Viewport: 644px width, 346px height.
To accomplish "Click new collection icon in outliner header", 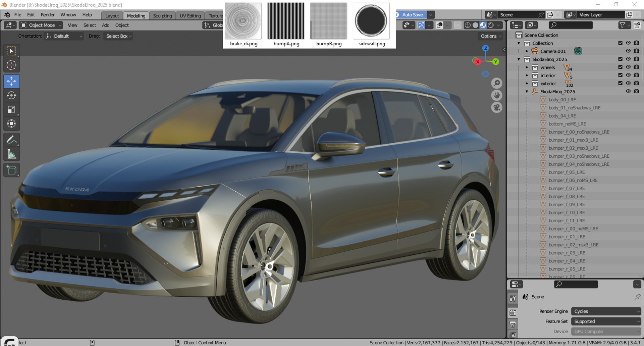I will click(637, 25).
